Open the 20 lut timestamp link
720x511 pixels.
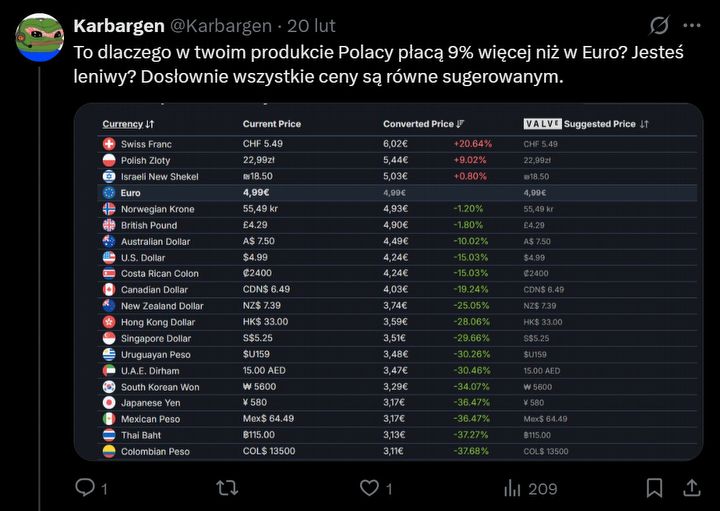tap(311, 25)
